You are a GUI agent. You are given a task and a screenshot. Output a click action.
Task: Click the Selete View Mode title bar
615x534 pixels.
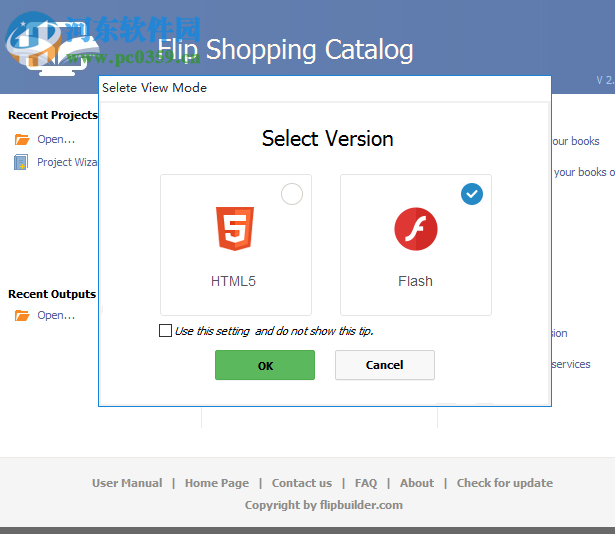[325, 88]
